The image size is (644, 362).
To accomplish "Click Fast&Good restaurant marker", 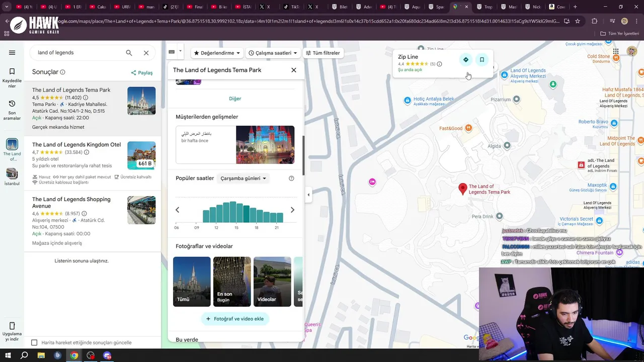I will click(x=468, y=128).
